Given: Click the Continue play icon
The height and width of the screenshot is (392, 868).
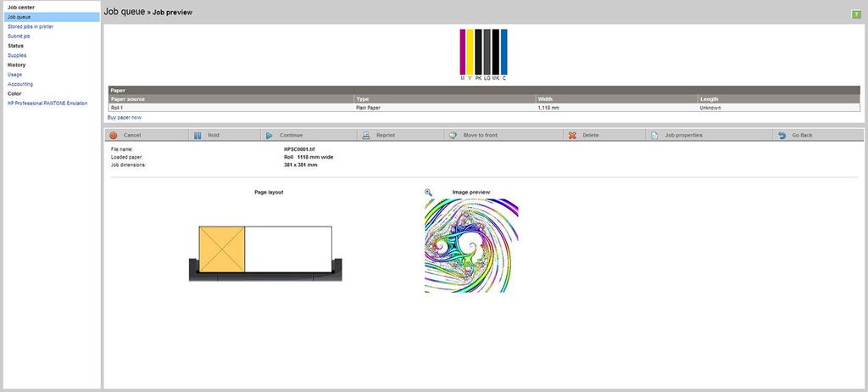Looking at the screenshot, I should click(269, 135).
